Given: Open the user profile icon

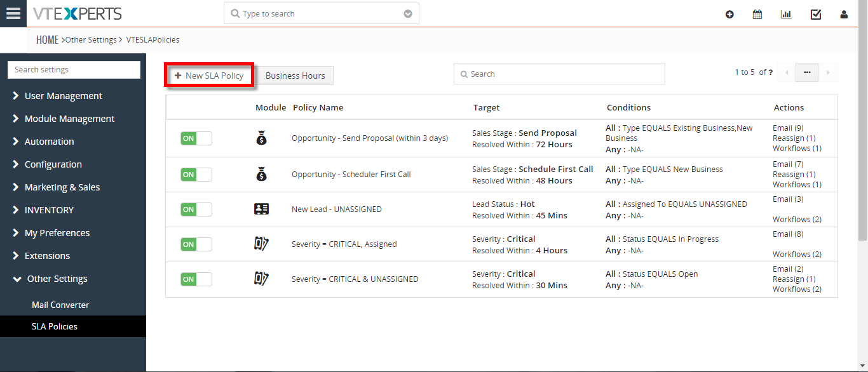Looking at the screenshot, I should click(x=844, y=14).
